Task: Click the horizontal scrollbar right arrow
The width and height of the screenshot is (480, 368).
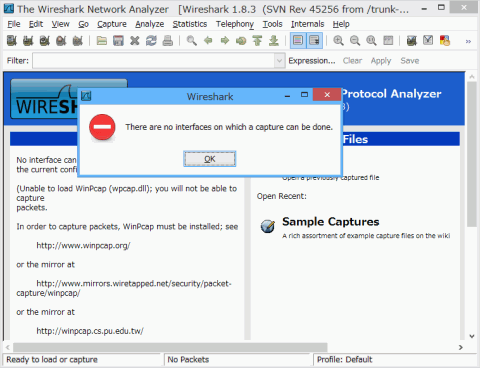Action: [461, 347]
